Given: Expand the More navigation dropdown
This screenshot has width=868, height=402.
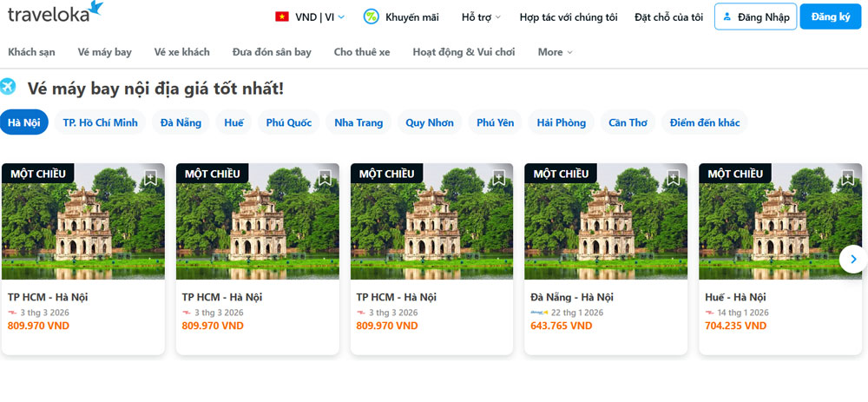Looking at the screenshot, I should 556,52.
